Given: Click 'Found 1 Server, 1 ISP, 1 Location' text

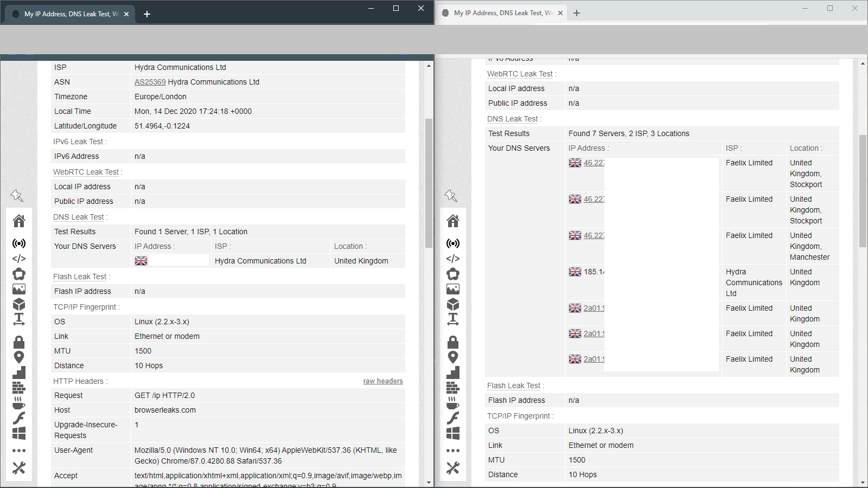Looking at the screenshot, I should [191, 232].
